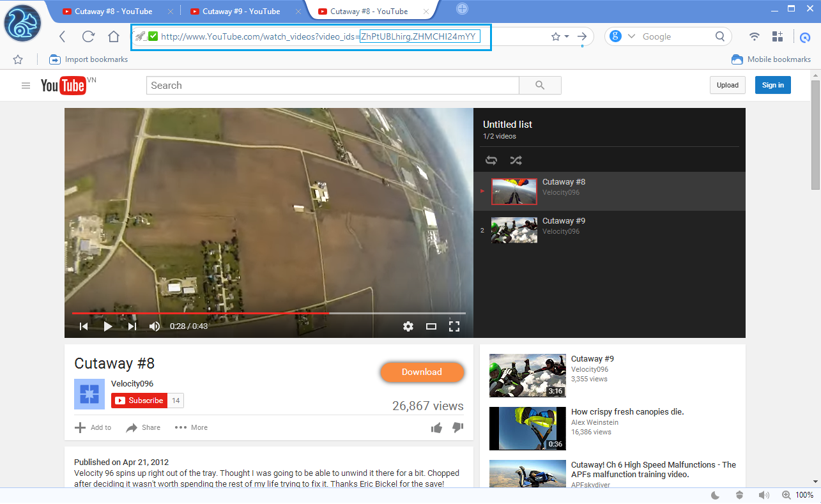The height and width of the screenshot is (504, 821).
Task: Click the orange Download button
Action: [x=422, y=372]
